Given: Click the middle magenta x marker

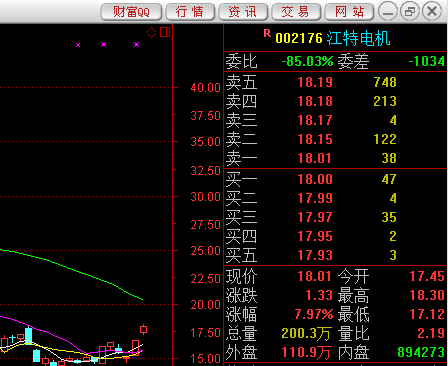Looking at the screenshot, I should click(104, 45).
